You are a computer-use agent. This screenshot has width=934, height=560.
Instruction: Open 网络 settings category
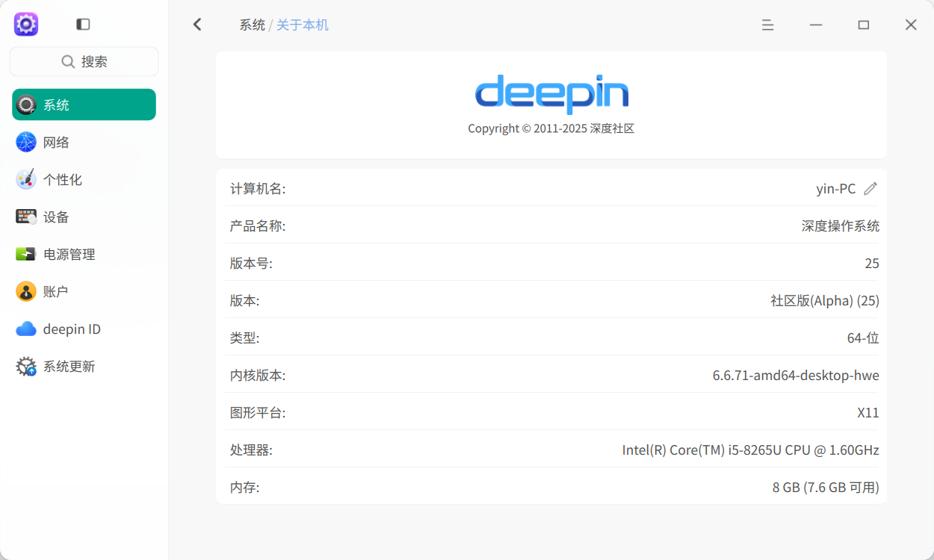tap(84, 142)
